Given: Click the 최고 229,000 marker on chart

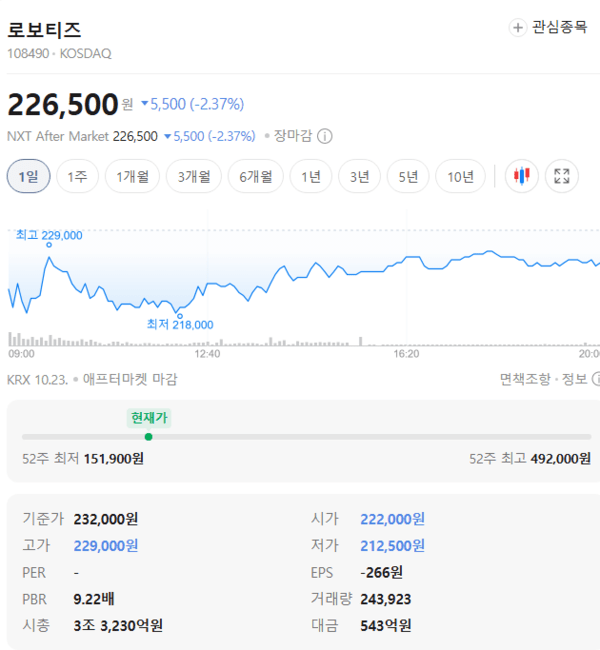Looking at the screenshot, I should (x=49, y=245).
